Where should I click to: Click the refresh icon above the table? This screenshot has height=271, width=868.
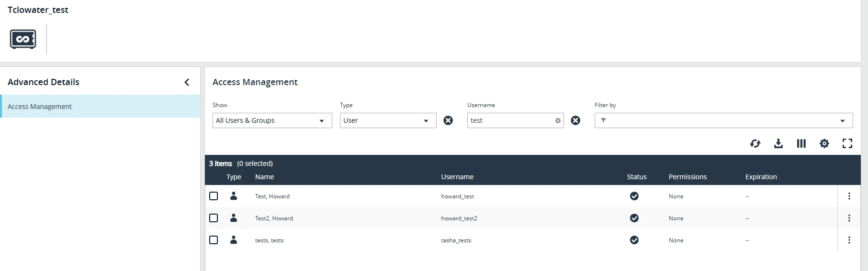[755, 143]
